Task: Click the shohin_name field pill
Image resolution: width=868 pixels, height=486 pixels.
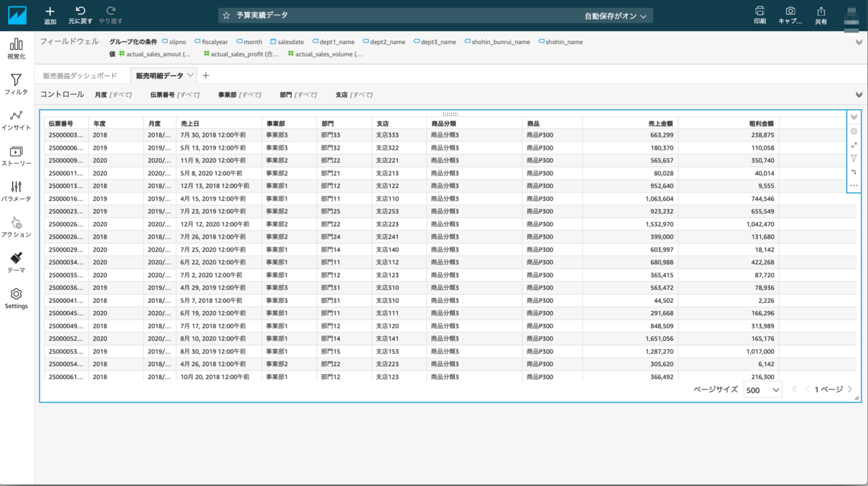Action: [561, 42]
